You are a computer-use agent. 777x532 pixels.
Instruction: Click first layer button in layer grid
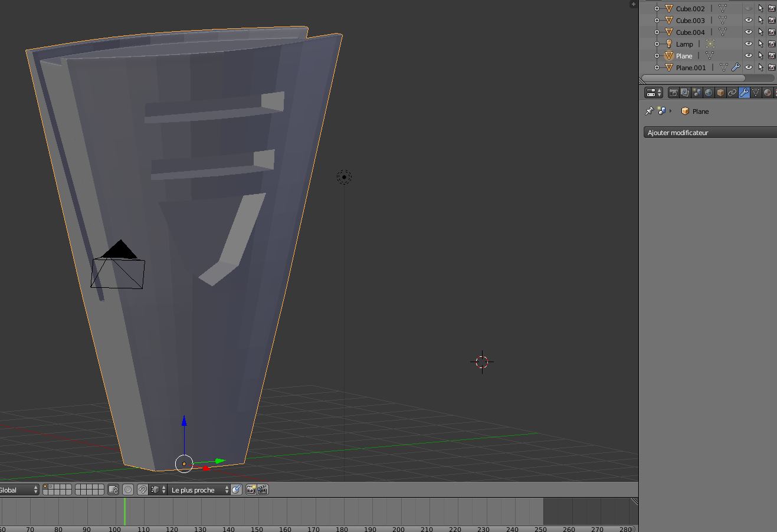(x=46, y=487)
